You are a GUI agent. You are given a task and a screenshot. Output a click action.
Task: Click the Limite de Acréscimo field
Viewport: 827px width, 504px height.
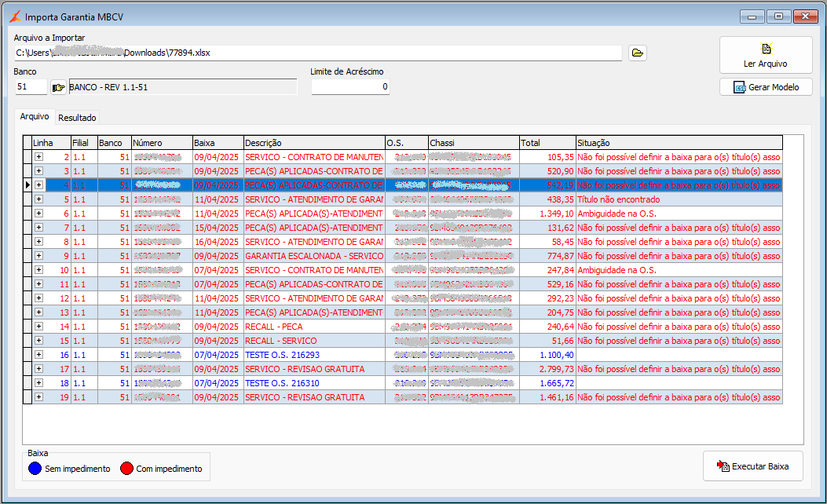pos(350,87)
